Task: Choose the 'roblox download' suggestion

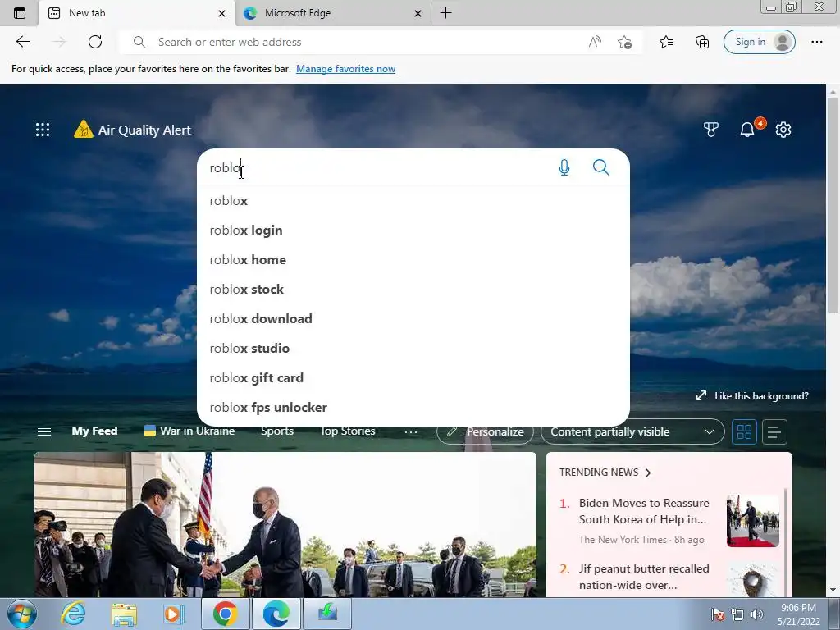Action: (413, 319)
